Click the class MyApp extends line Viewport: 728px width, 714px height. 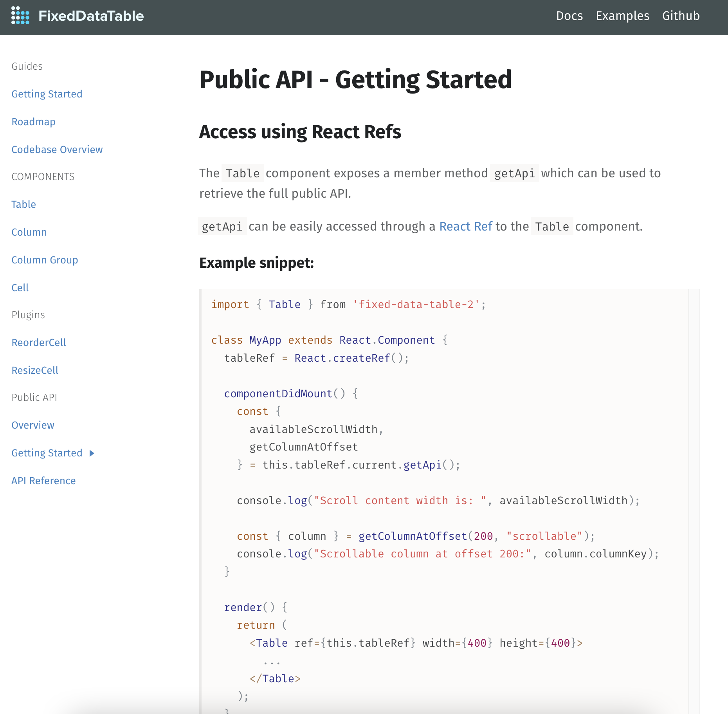click(330, 340)
